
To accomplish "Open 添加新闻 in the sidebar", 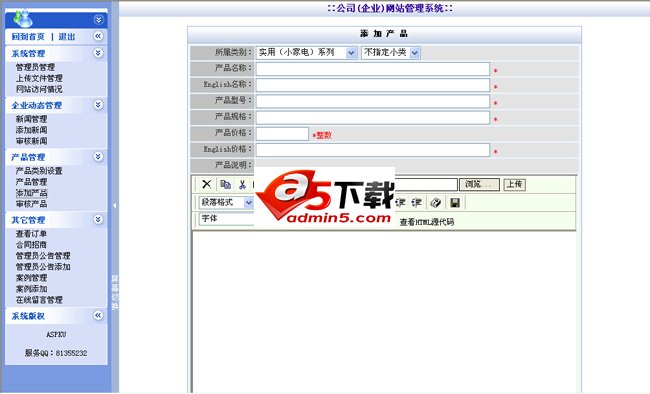I will tap(32, 130).
